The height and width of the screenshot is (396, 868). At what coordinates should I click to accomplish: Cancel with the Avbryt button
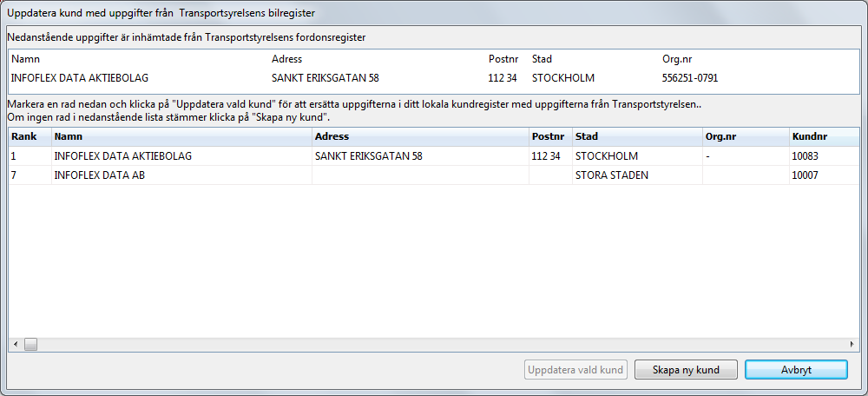(x=796, y=370)
